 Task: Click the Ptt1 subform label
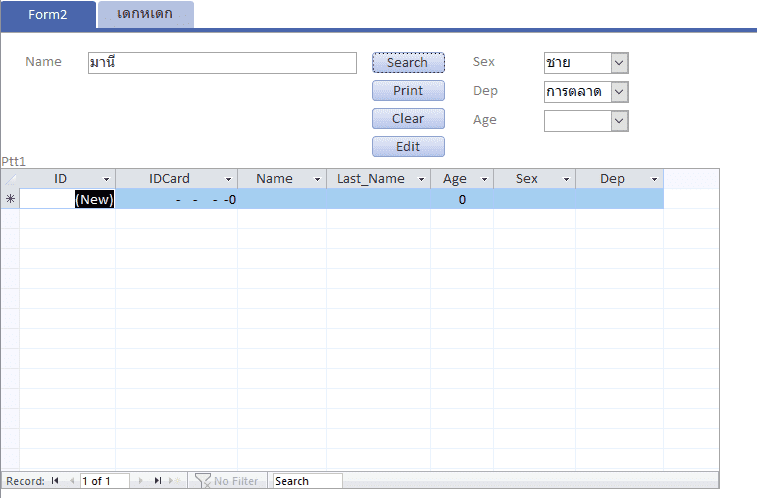click(x=14, y=161)
